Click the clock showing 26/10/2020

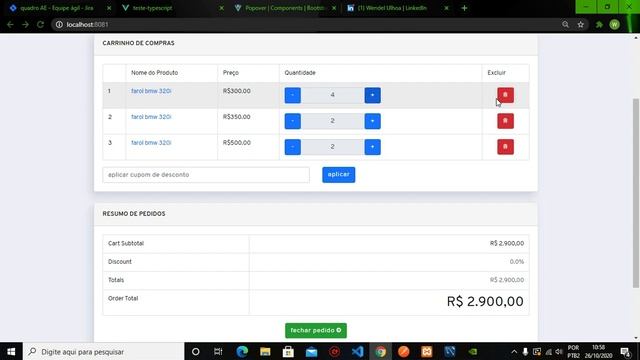click(x=598, y=351)
